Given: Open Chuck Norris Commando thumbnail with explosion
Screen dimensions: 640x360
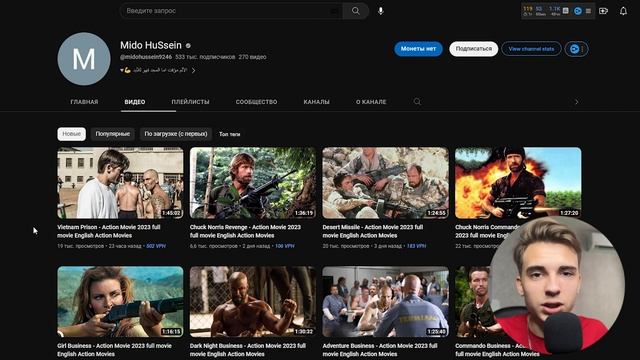Looking at the screenshot, I should [518, 183].
